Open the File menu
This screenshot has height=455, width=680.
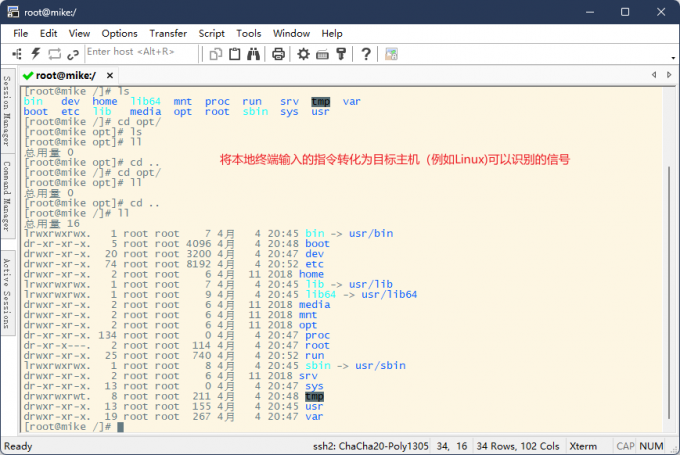[x=20, y=33]
